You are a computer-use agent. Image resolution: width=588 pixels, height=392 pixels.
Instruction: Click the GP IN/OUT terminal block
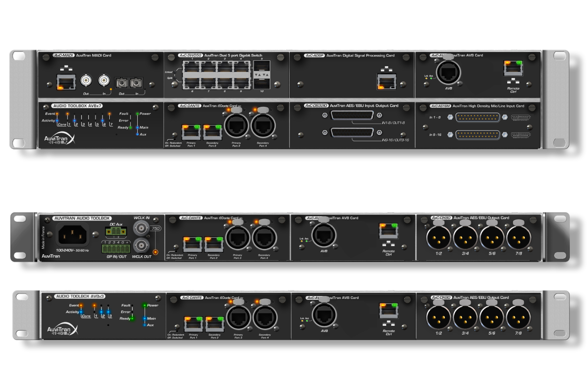pyautogui.click(x=116, y=248)
